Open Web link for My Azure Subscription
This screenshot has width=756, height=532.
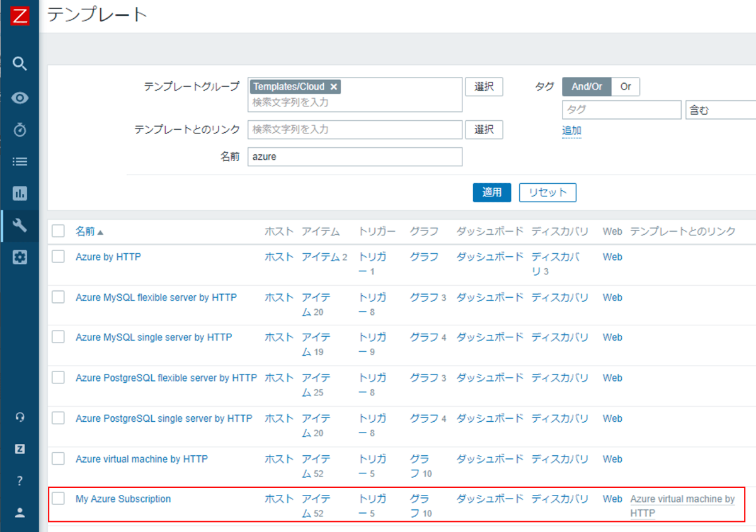[x=612, y=499]
